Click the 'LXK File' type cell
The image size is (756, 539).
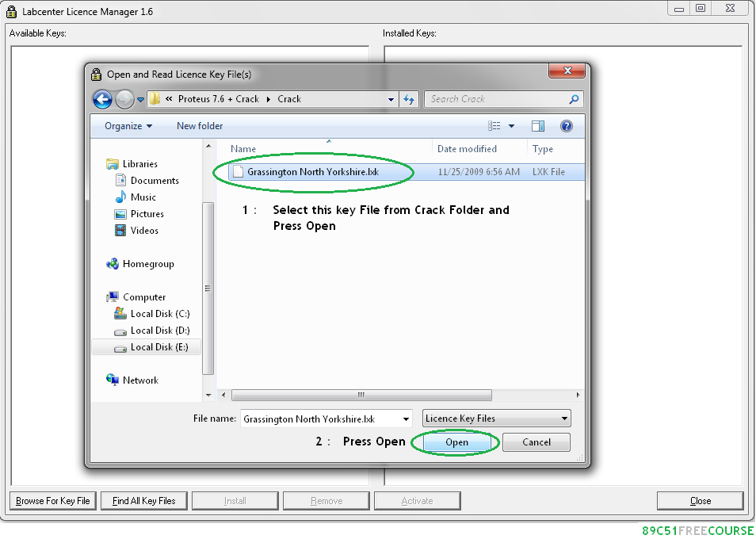pyautogui.click(x=548, y=172)
